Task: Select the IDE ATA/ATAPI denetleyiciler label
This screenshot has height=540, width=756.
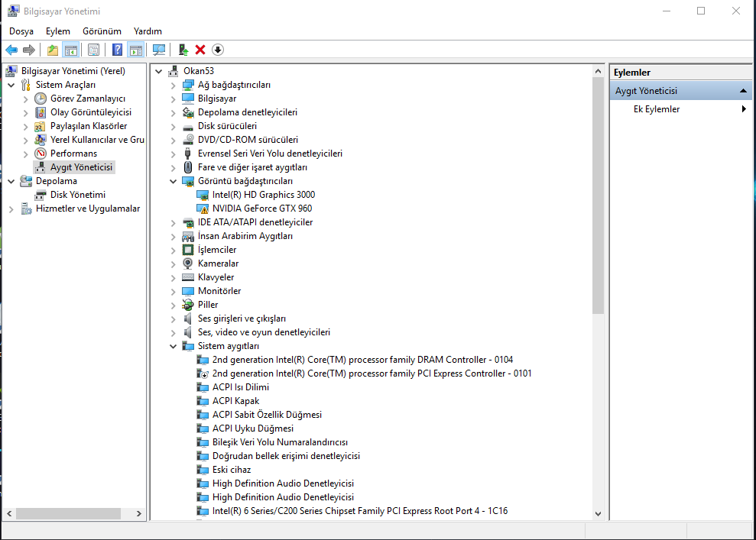Action: [255, 222]
